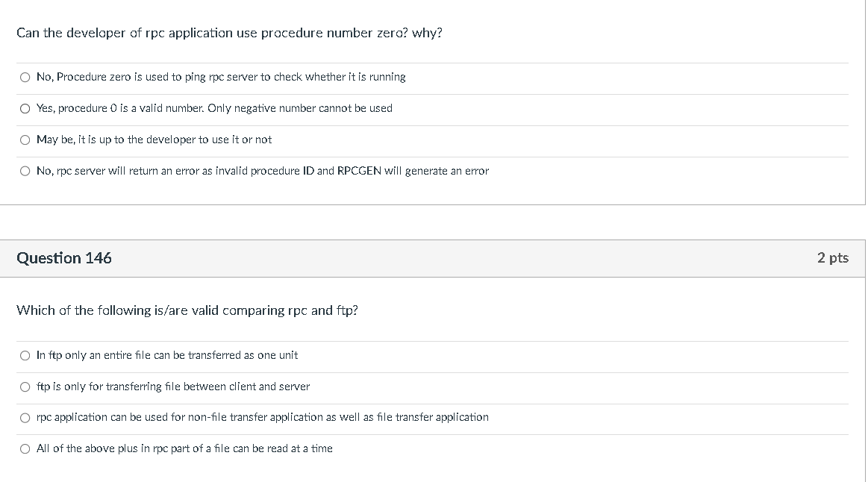Pick radio circle for 'RPCGEN will generate an error'
The width and height of the screenshot is (868, 482).
point(25,172)
